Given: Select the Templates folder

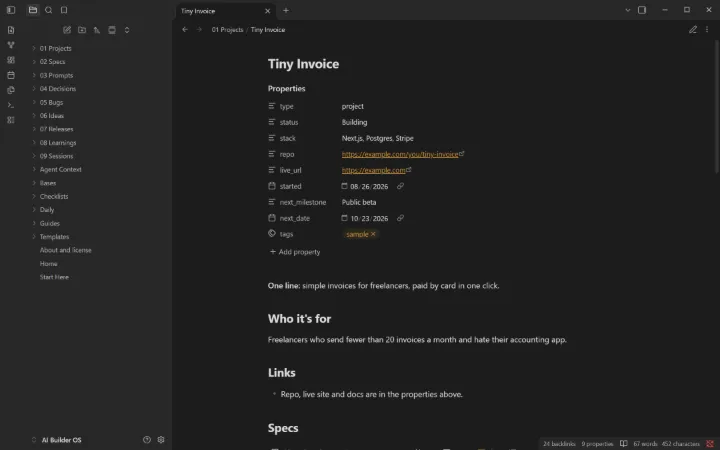Looking at the screenshot, I should tap(54, 237).
